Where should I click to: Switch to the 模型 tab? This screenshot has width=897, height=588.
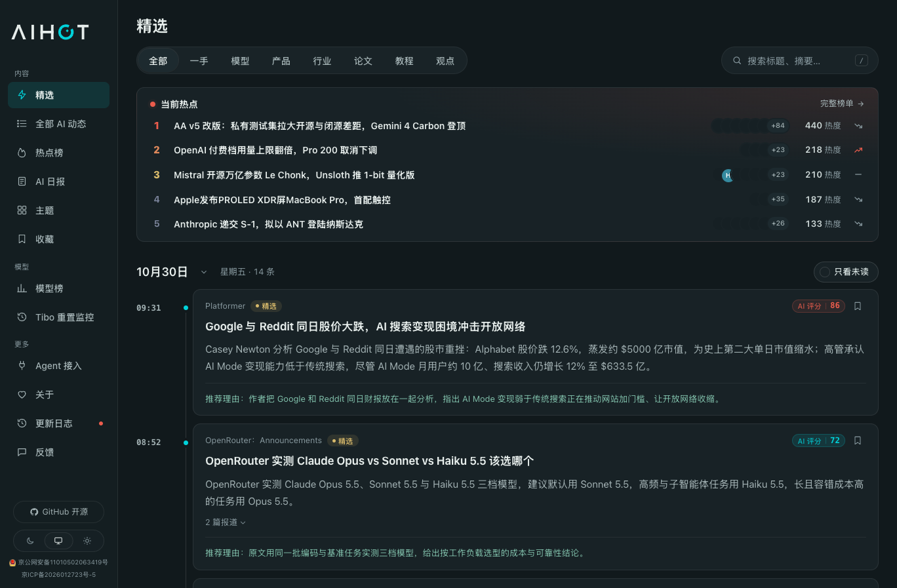point(240,61)
